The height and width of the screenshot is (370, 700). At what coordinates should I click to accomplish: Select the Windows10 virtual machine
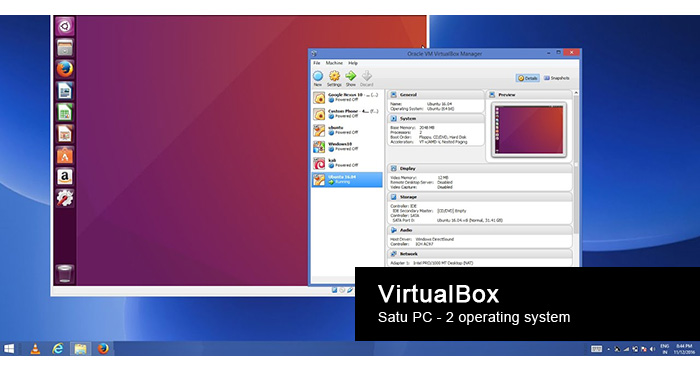tap(347, 146)
